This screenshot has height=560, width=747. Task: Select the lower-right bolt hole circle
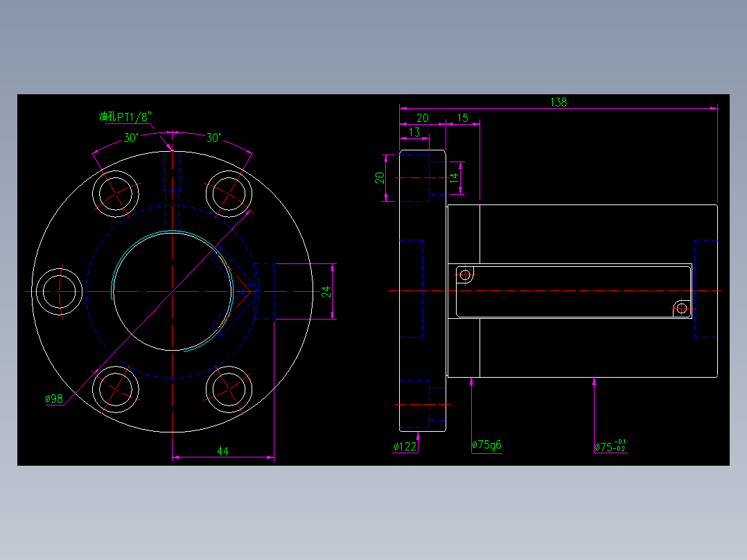(x=229, y=390)
